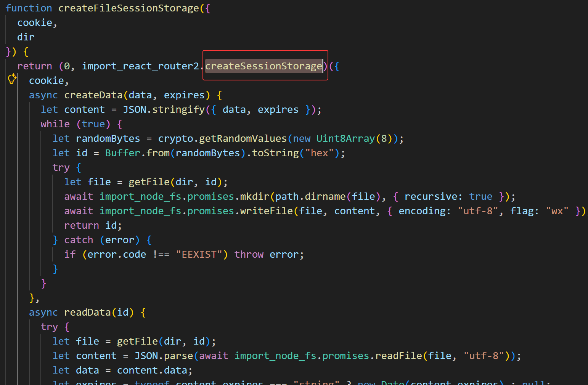Click the catch keyword
Viewport: 588px width, 385px height.
coord(79,240)
